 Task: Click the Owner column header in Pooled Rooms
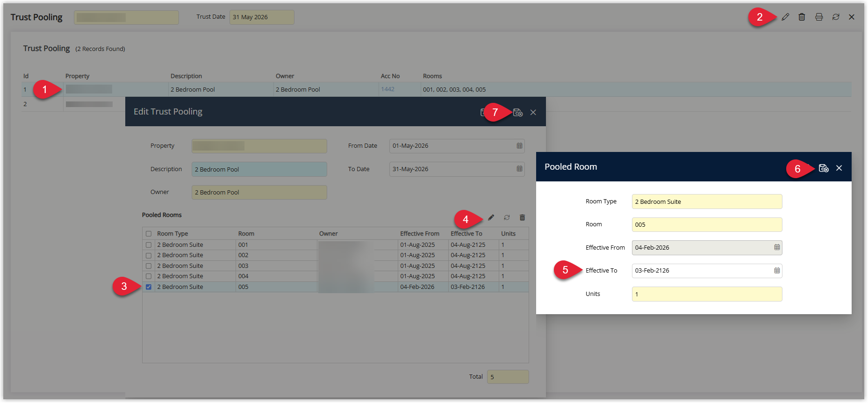coord(329,234)
